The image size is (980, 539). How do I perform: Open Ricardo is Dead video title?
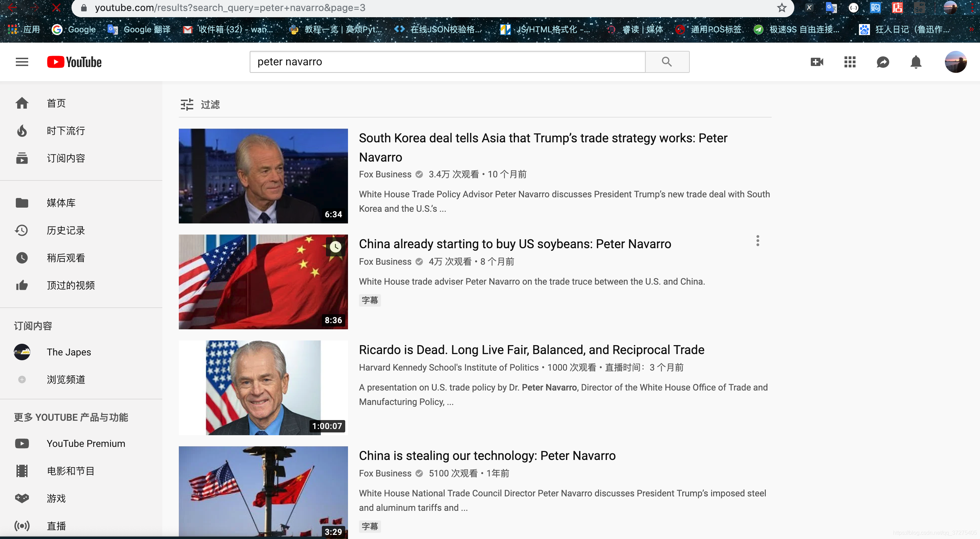(532, 349)
